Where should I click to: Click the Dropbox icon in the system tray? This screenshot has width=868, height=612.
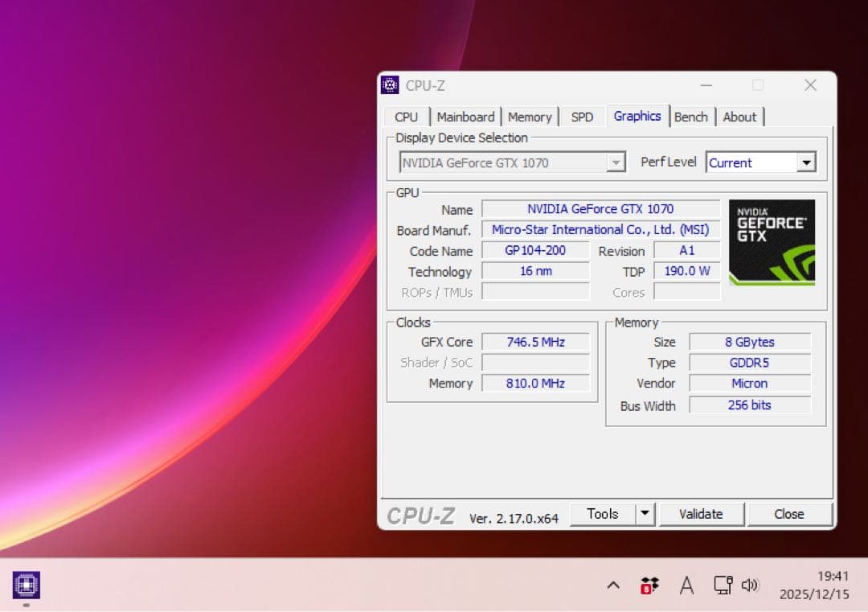pos(649,585)
